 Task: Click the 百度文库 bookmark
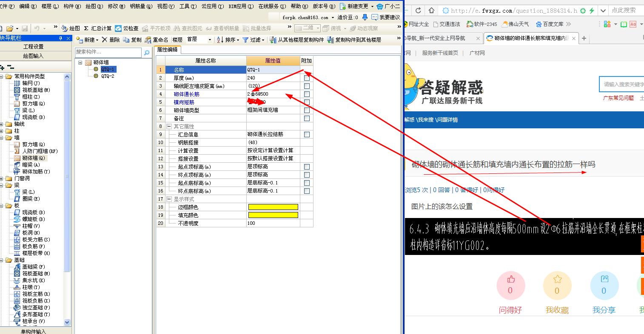click(x=550, y=24)
